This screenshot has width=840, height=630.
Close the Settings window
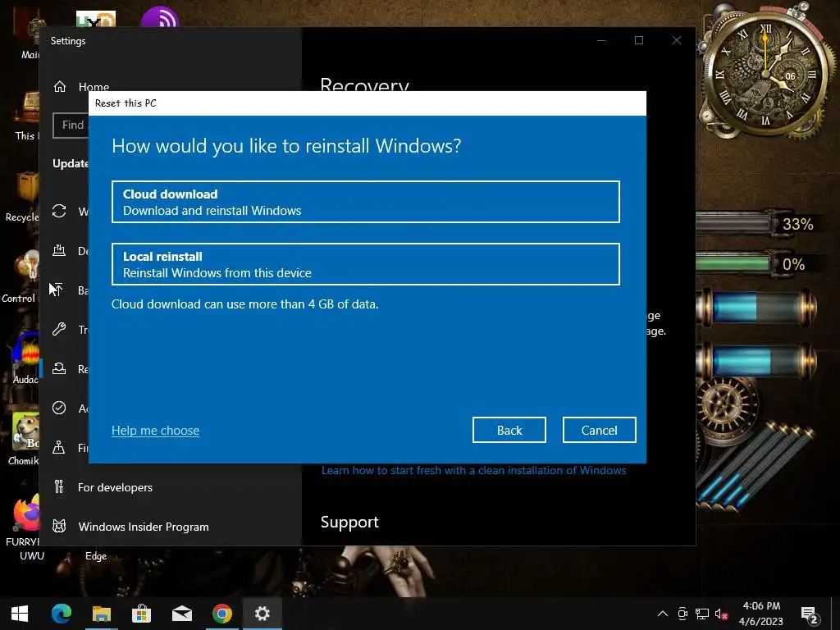tap(677, 40)
